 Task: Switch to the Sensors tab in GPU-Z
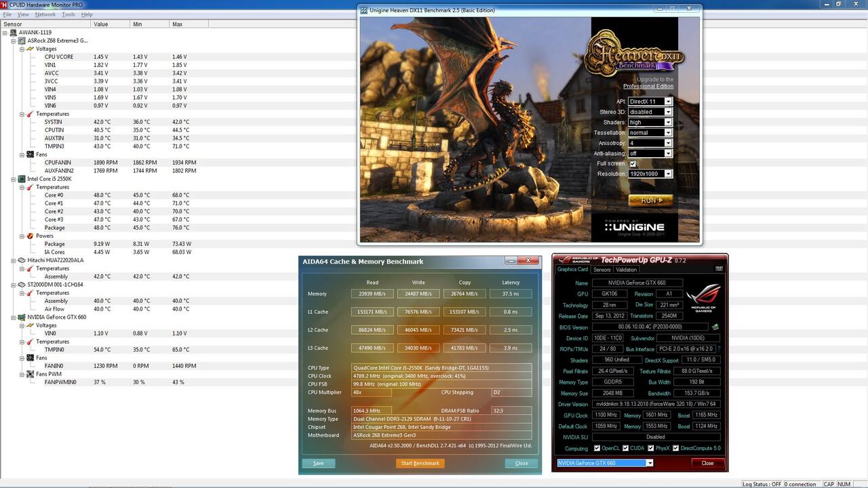click(x=602, y=270)
